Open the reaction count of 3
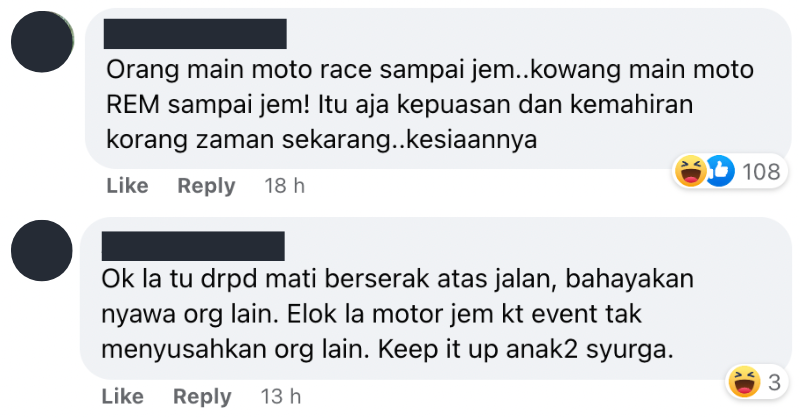Image resolution: width=800 pixels, height=418 pixels. [774, 382]
